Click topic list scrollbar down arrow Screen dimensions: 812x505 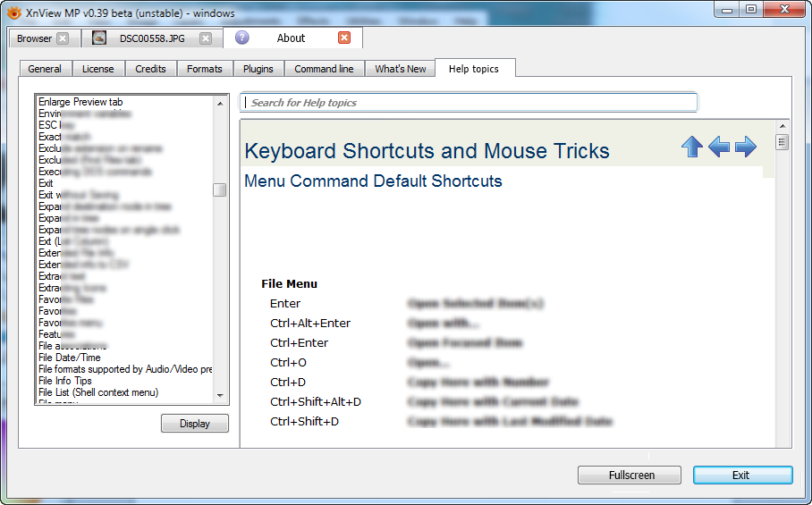tap(220, 396)
